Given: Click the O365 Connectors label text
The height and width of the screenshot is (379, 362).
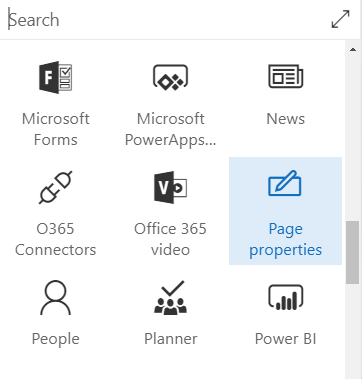Looking at the screenshot, I should [x=55, y=239].
